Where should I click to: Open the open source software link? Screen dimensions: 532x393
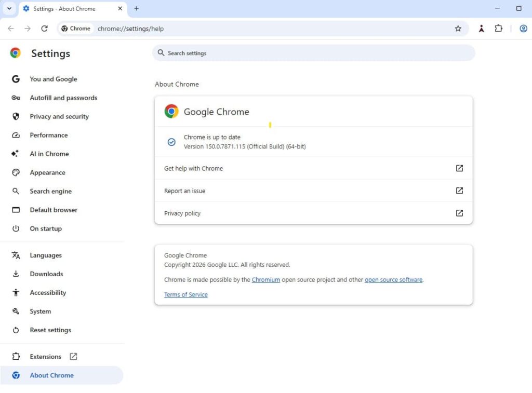click(393, 280)
